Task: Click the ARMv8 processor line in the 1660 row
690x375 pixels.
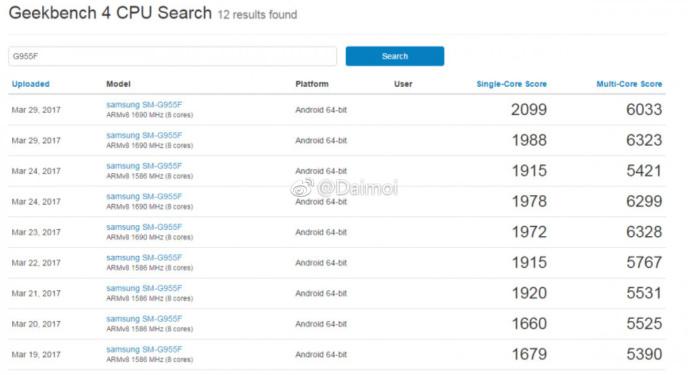Action: coord(150,329)
